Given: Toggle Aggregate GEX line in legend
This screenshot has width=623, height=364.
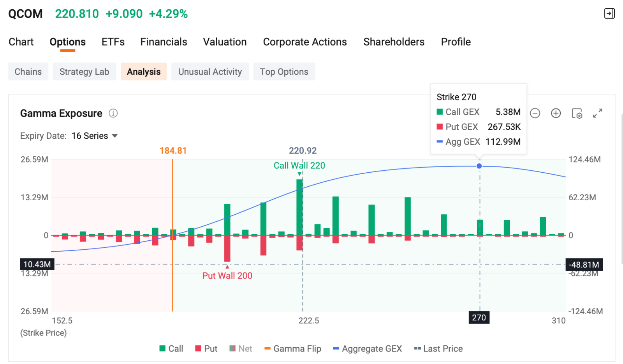Looking at the screenshot, I should click(368, 348).
